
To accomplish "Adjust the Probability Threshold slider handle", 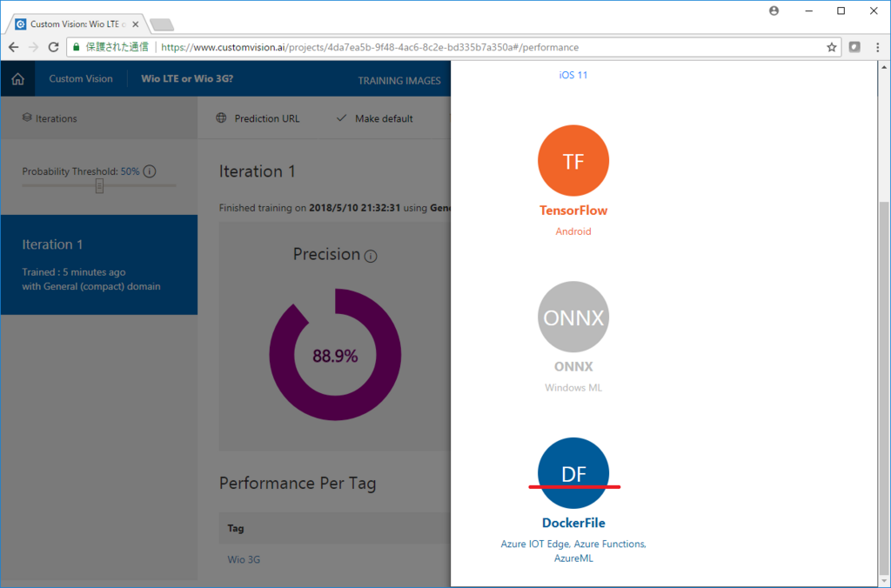I will click(99, 186).
